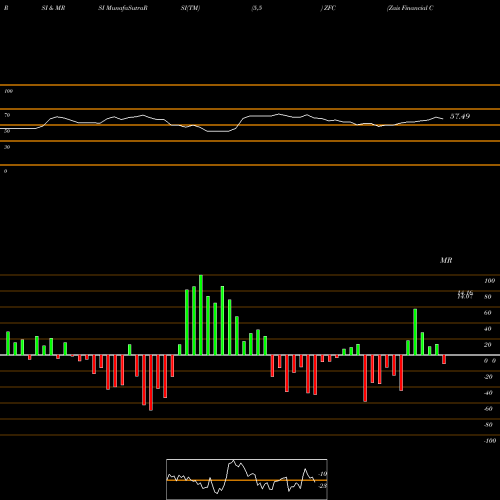The width and height of the screenshot is (500, 500).
Task: Click the 'SI & MR' header label
Action: click(53, 8)
